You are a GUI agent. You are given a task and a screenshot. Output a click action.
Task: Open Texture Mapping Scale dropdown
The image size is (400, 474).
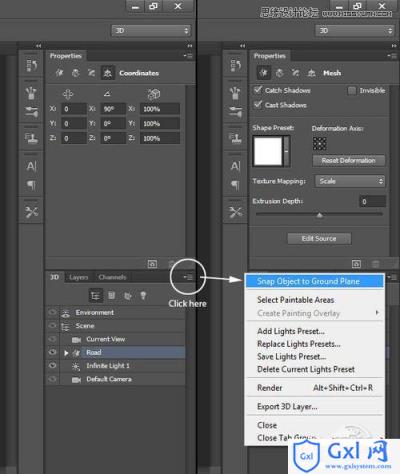[350, 181]
